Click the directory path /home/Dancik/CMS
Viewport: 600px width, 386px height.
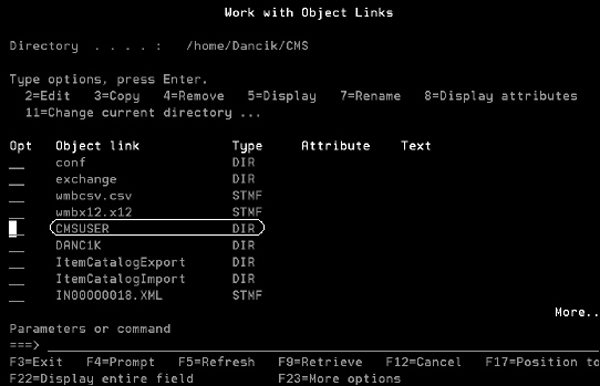[x=247, y=46]
